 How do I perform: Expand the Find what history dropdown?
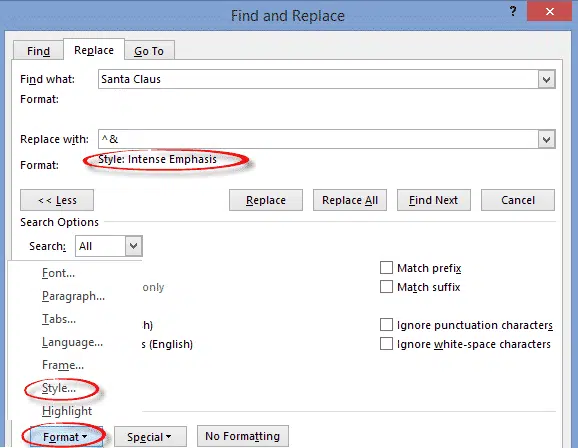546,79
